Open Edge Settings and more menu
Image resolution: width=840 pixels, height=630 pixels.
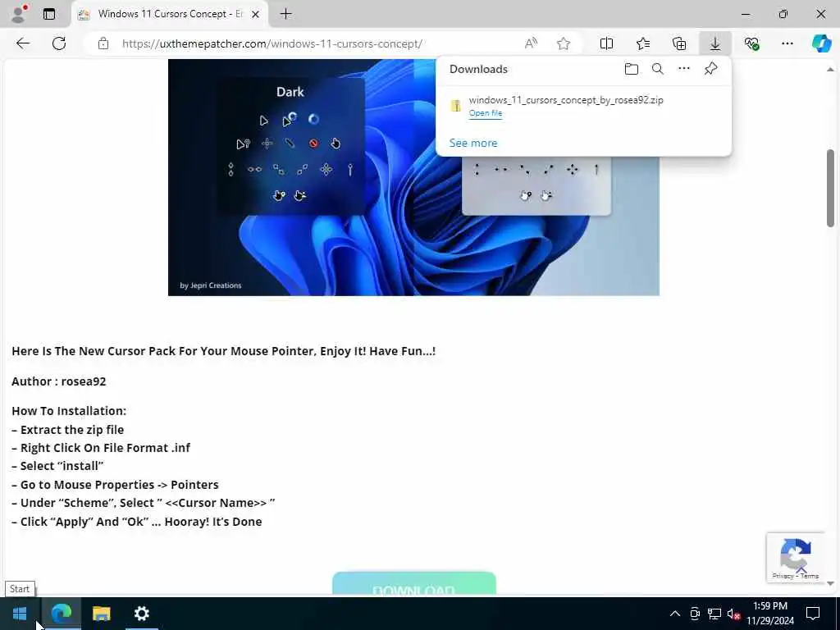pos(787,43)
